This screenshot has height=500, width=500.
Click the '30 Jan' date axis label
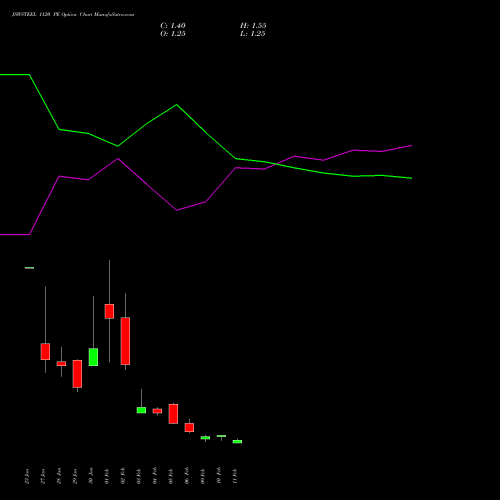(x=91, y=476)
